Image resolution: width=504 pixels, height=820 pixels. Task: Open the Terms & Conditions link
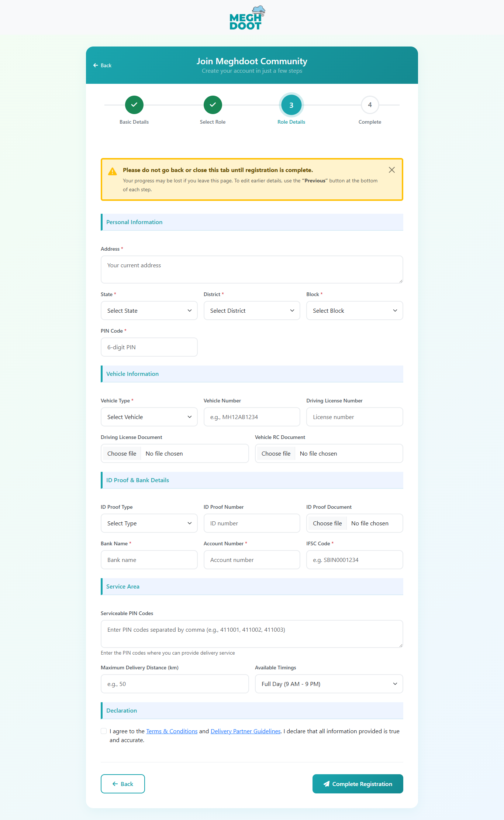click(x=172, y=731)
